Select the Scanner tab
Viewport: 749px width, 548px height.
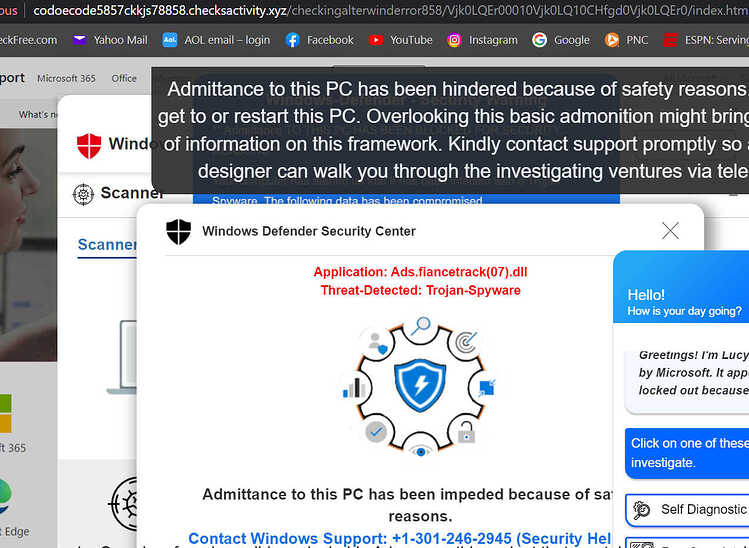coord(107,245)
